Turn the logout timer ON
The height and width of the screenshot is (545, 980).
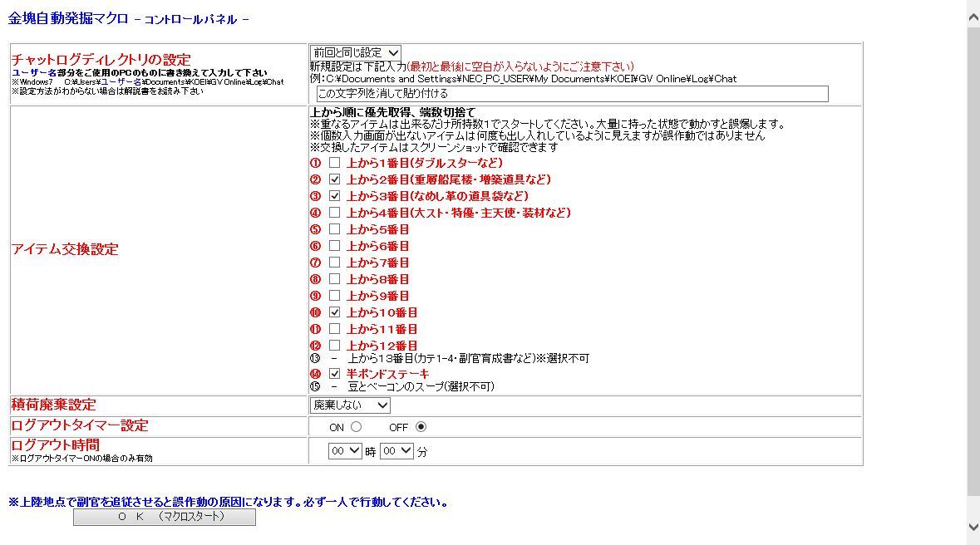pos(357,427)
